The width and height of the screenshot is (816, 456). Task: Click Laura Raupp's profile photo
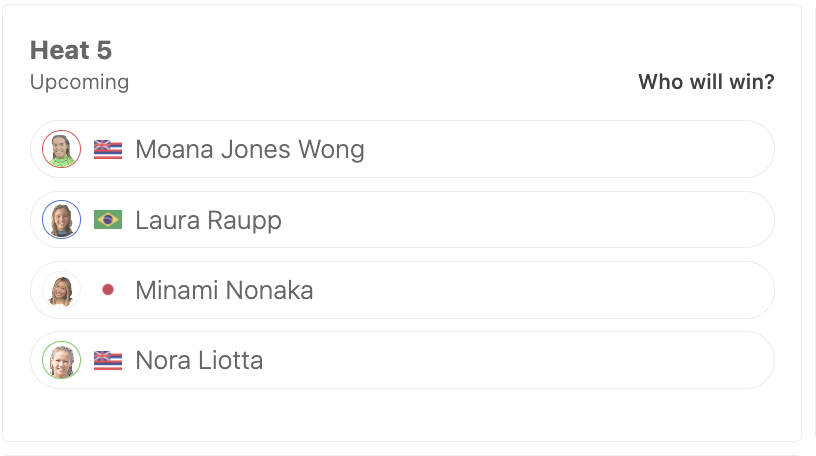point(61,219)
